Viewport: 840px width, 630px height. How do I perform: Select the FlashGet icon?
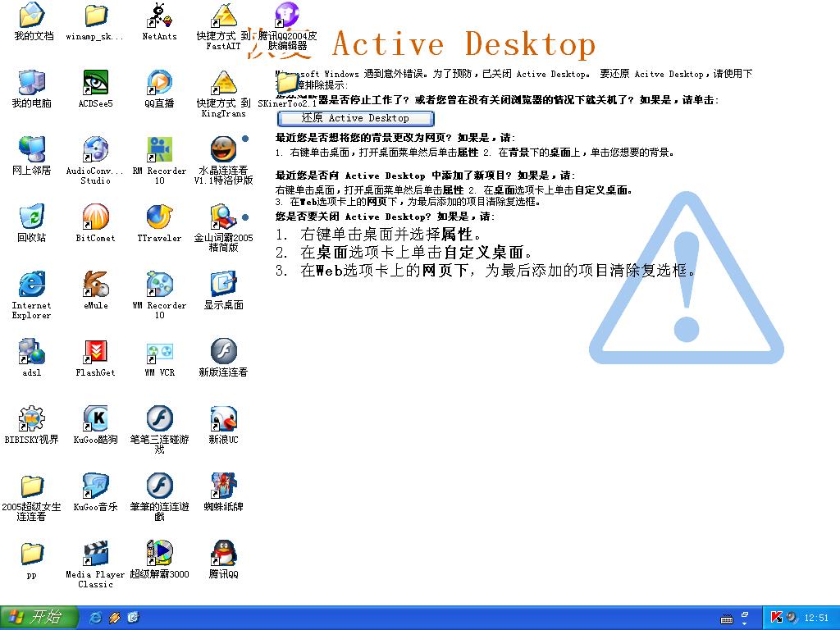pyautogui.click(x=95, y=351)
